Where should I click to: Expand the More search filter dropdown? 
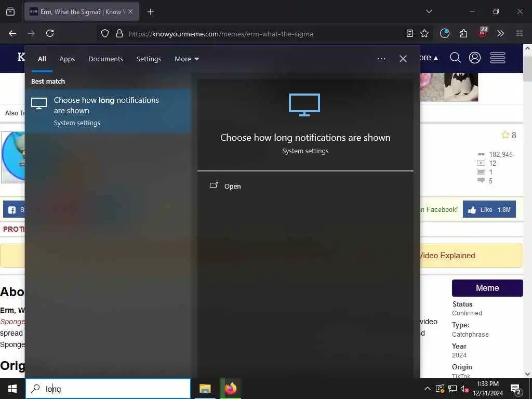click(187, 59)
